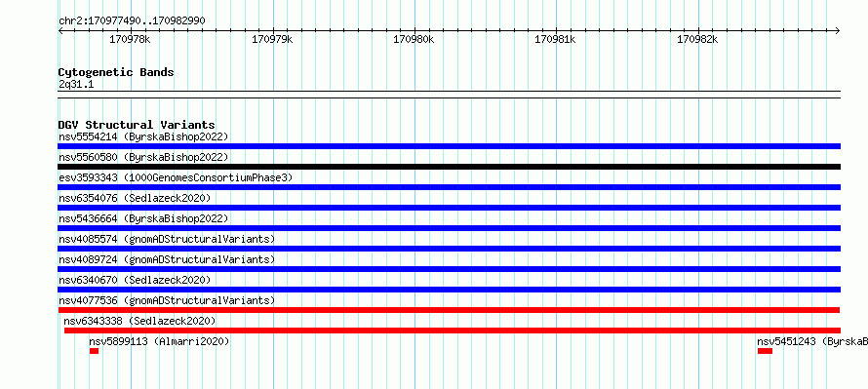The height and width of the screenshot is (389, 868).
Task: Click the left arrowhead of the ruler
Action: 60,30
